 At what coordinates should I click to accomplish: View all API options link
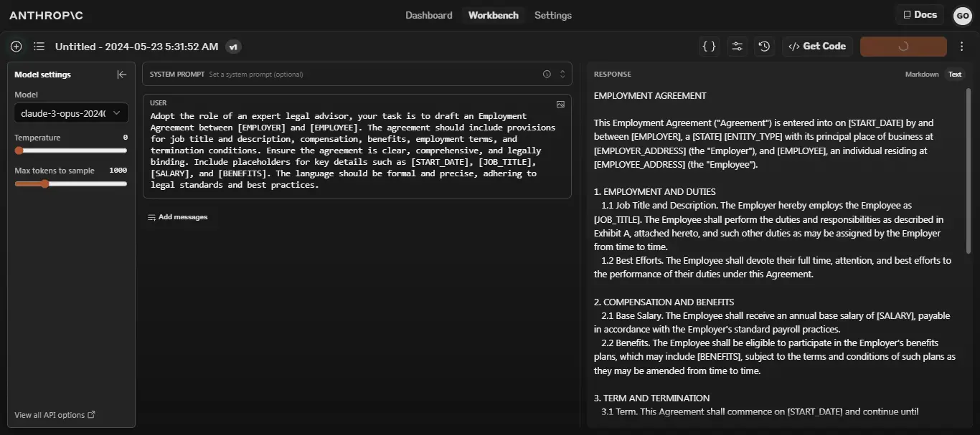[x=55, y=415]
